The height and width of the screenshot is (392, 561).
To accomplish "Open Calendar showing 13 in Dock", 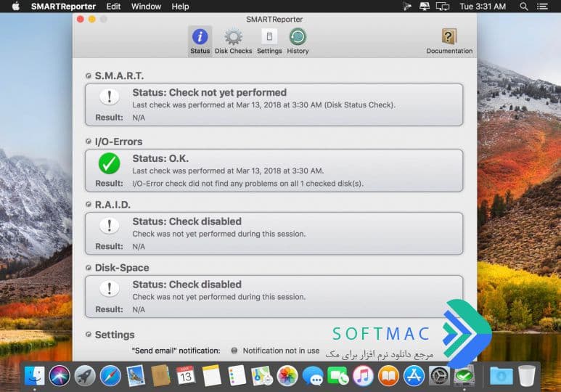I will 186,375.
